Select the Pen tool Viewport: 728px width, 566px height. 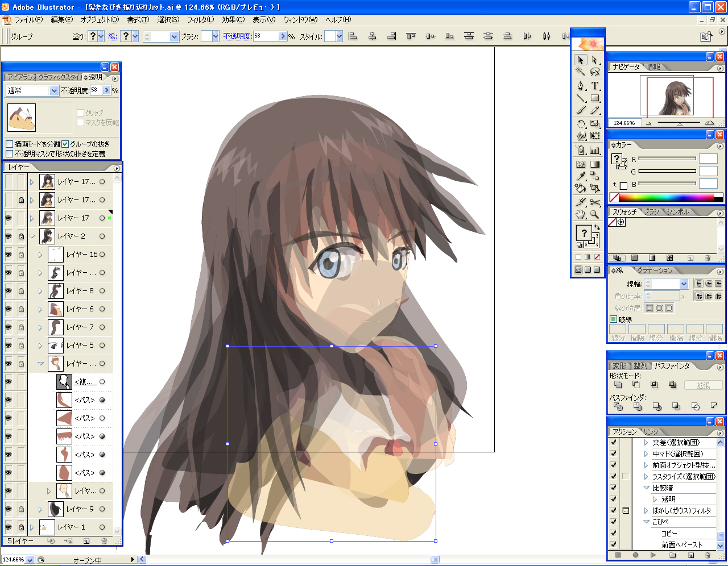pos(580,86)
